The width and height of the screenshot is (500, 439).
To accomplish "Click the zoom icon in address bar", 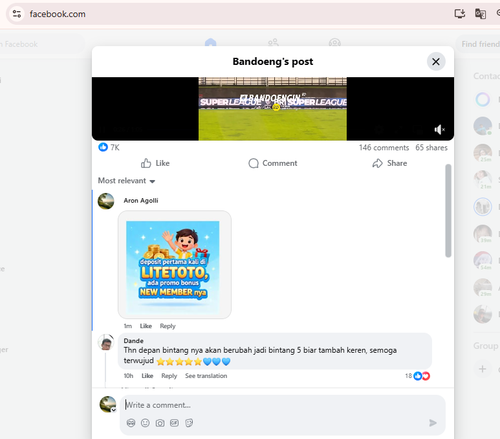I will point(498,13).
